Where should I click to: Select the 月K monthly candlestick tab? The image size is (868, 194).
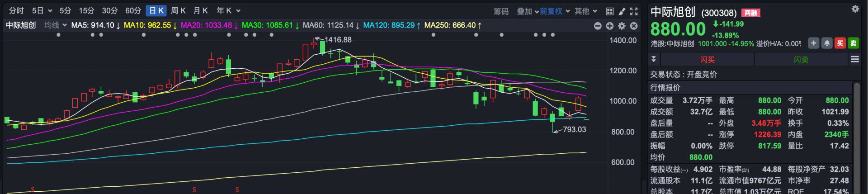pos(200,11)
